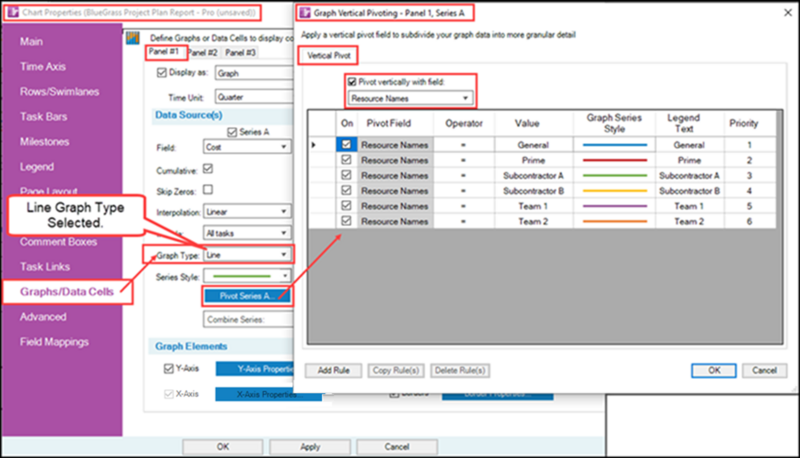Click the Graph Vertical Pivoting title icon
The height and width of the screenshot is (458, 800).
(x=305, y=13)
